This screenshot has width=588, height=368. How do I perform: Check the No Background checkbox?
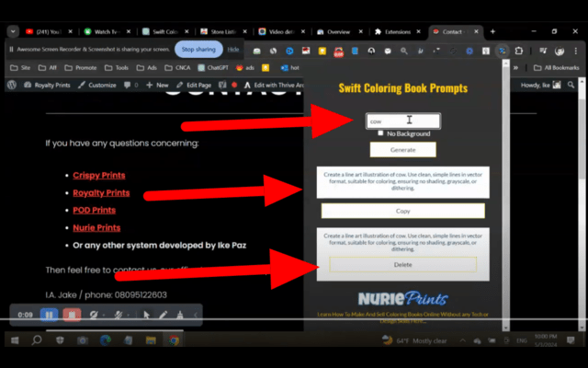point(380,132)
